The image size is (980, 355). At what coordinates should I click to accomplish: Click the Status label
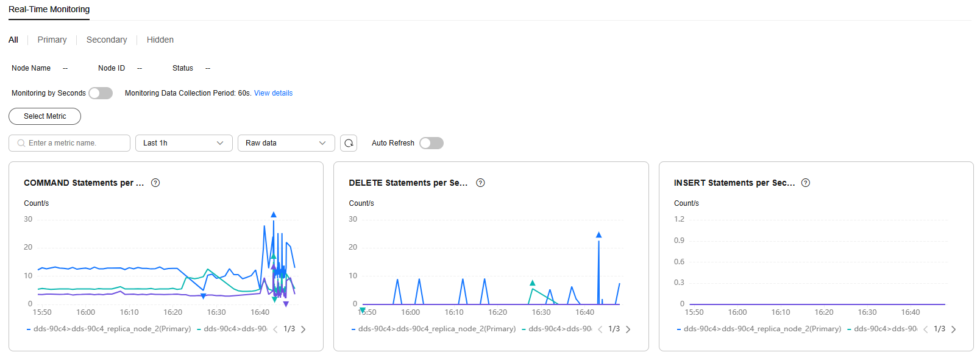[183, 68]
